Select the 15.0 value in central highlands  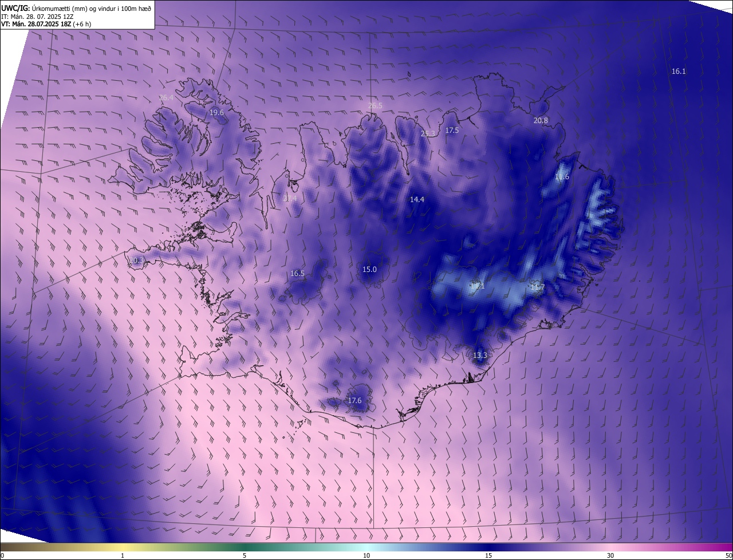tap(369, 270)
